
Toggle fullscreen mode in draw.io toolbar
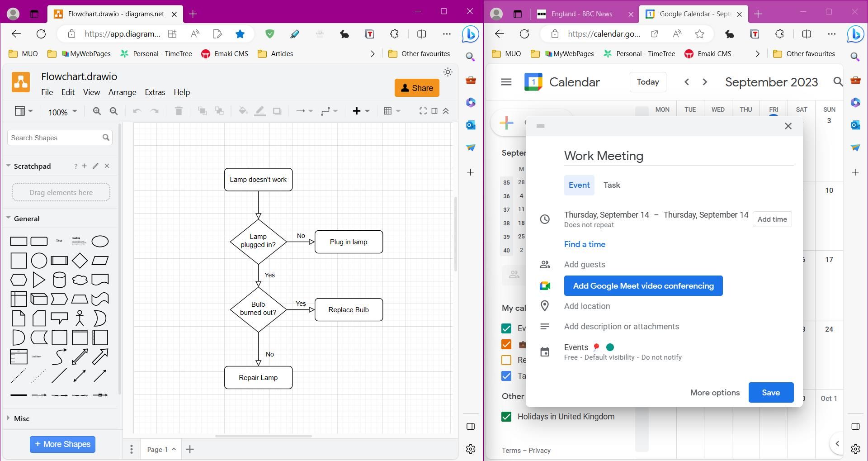423,111
